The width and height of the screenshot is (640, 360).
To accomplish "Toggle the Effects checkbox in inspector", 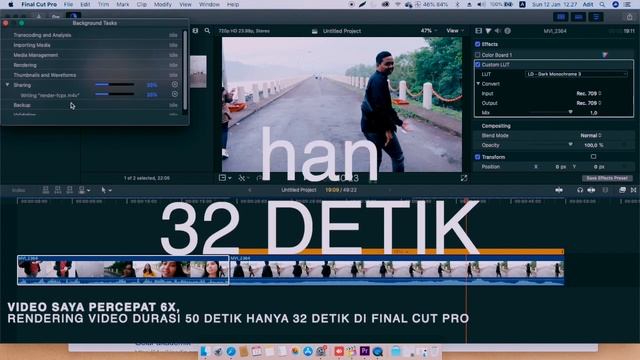I will coord(478,44).
